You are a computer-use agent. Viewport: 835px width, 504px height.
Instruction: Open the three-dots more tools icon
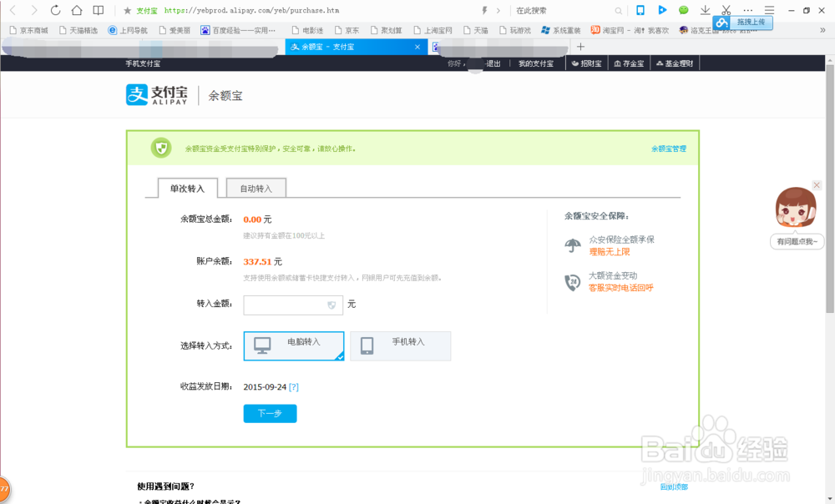tap(748, 10)
